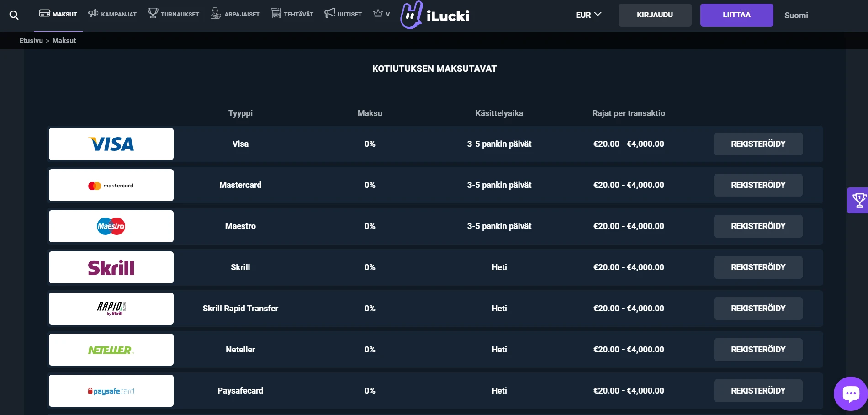
Task: Click Rekisteröidy in the Paysafecard row
Action: point(758,391)
